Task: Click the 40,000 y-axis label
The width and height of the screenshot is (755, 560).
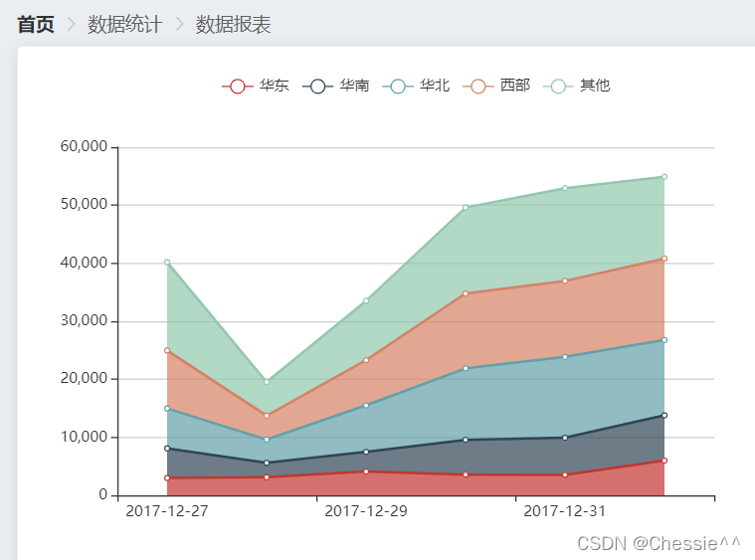Action: point(84,263)
